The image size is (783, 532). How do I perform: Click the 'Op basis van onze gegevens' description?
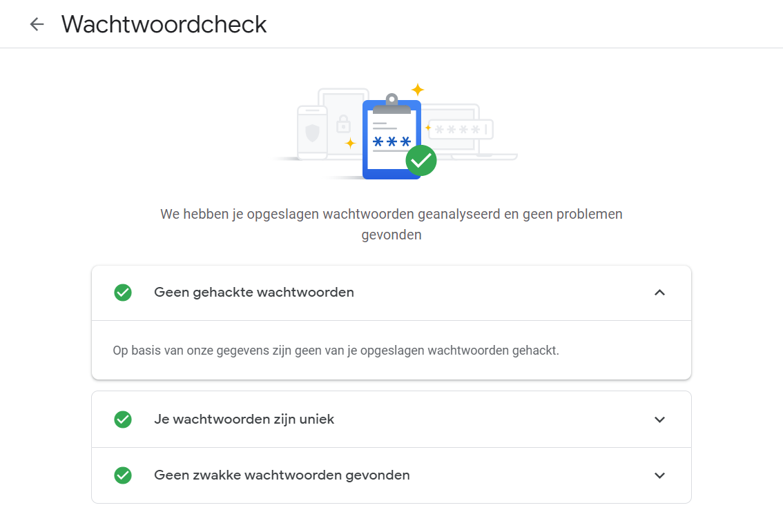click(336, 351)
